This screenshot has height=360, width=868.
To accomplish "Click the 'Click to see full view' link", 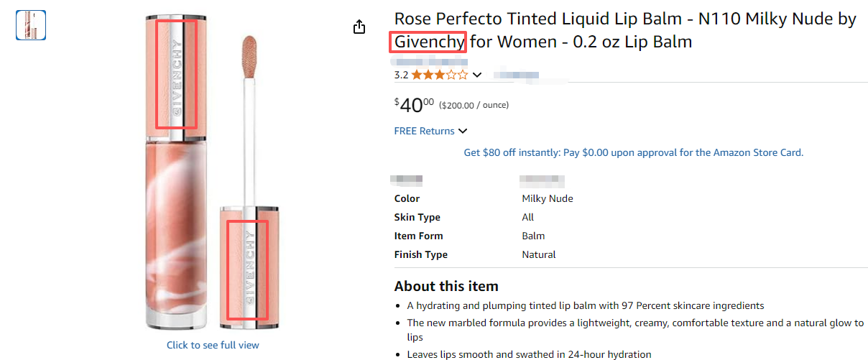I will click(x=213, y=345).
